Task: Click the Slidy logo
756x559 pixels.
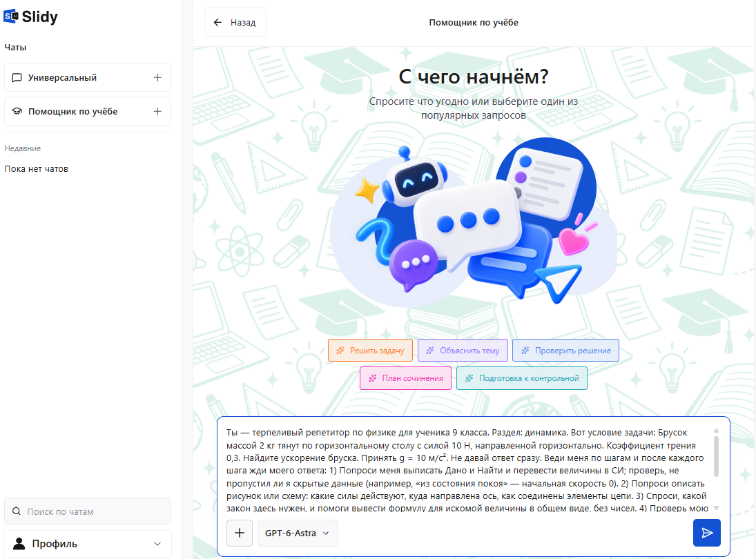Action: click(x=30, y=17)
